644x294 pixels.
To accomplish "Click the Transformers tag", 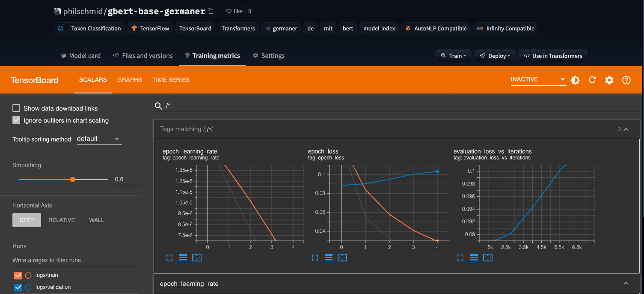I will (238, 28).
